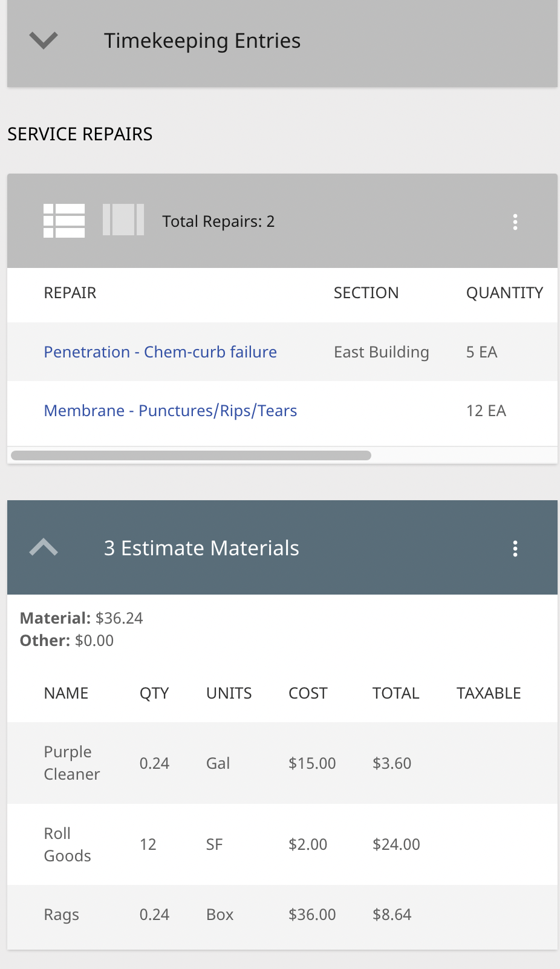
Task: Select the Purple Cleaner material row name
Action: [72, 763]
